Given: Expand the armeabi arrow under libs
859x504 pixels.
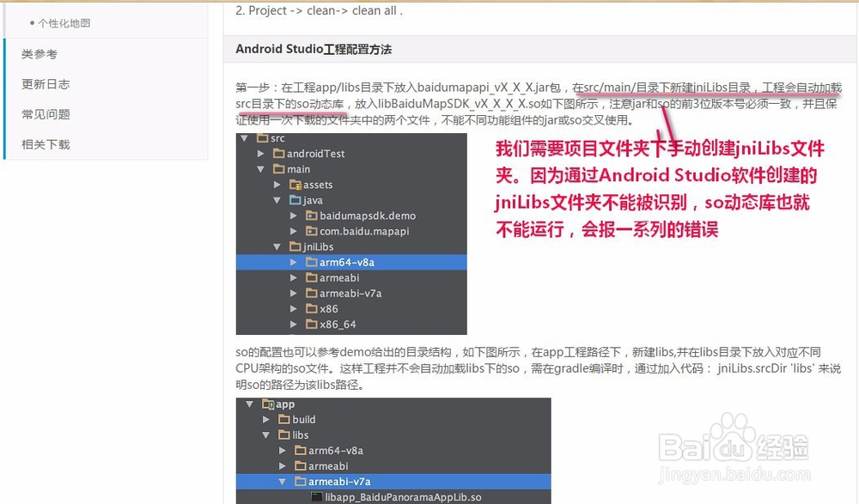Looking at the screenshot, I should click(x=282, y=466).
